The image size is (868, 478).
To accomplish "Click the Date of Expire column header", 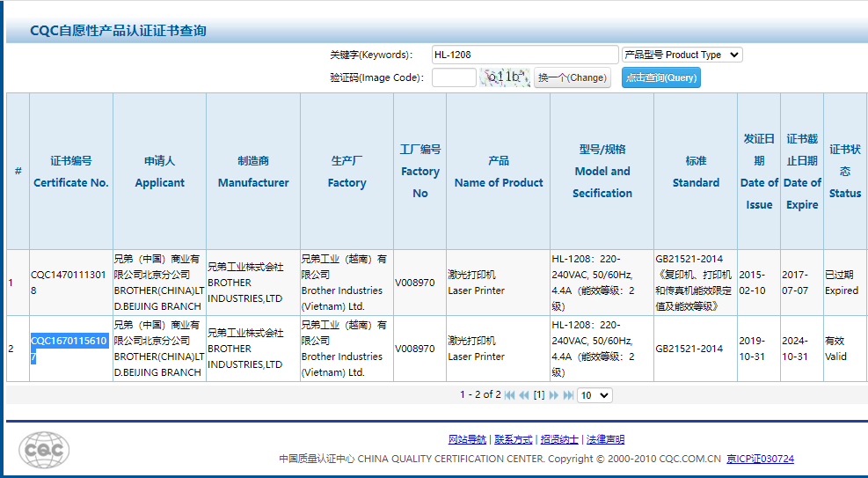I will 802,172.
